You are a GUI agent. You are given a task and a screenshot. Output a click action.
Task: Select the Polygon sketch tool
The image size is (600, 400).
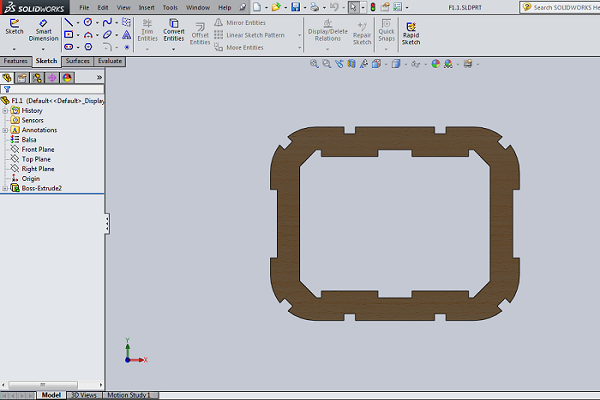pyautogui.click(x=88, y=47)
